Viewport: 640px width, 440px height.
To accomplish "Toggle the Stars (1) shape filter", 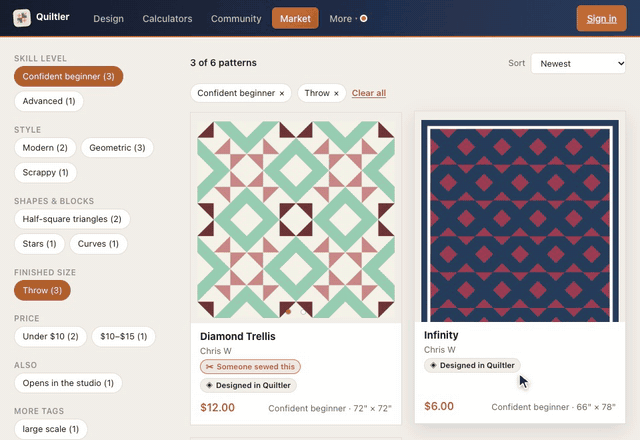I will point(39,244).
